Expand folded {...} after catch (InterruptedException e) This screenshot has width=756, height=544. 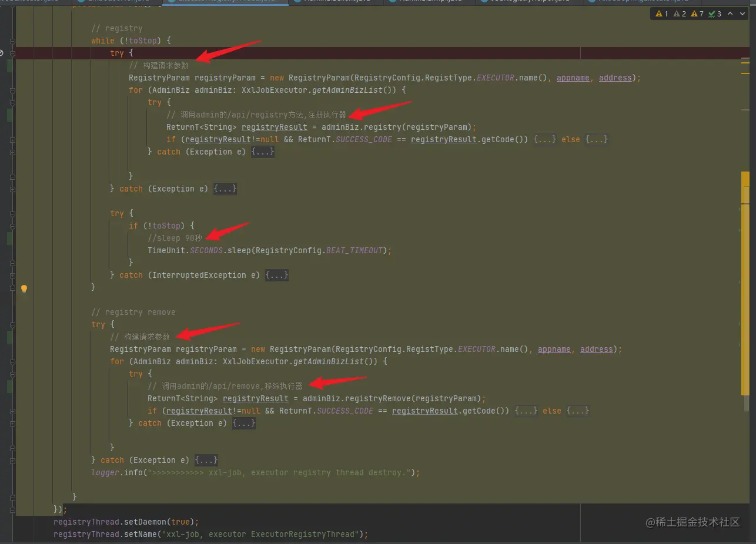(x=277, y=275)
